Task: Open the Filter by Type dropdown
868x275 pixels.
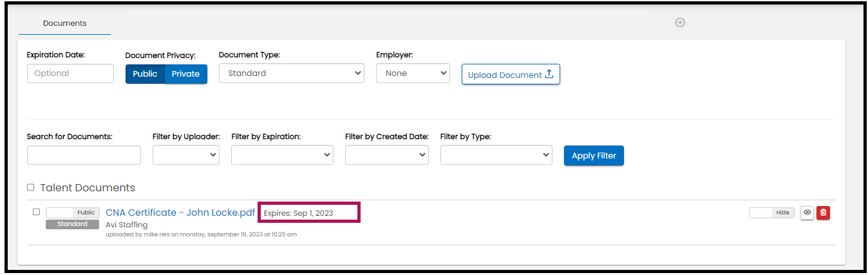Action: 496,155
